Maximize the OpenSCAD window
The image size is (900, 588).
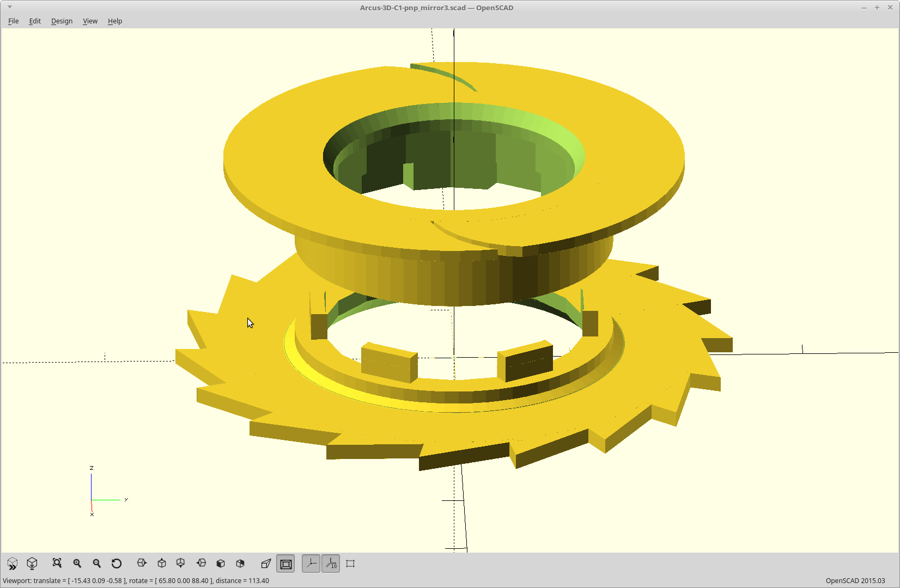point(877,8)
